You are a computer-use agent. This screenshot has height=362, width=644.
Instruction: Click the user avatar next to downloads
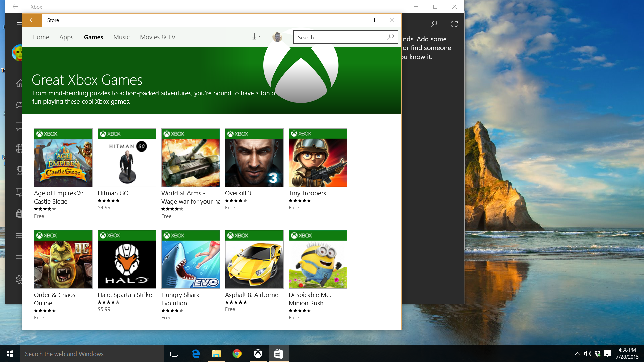[277, 37]
